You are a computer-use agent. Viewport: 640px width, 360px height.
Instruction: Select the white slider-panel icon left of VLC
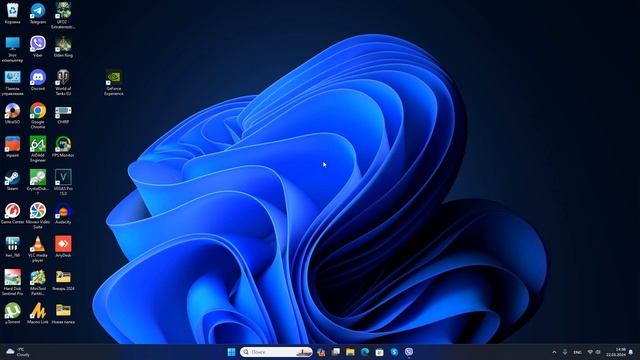coord(12,247)
